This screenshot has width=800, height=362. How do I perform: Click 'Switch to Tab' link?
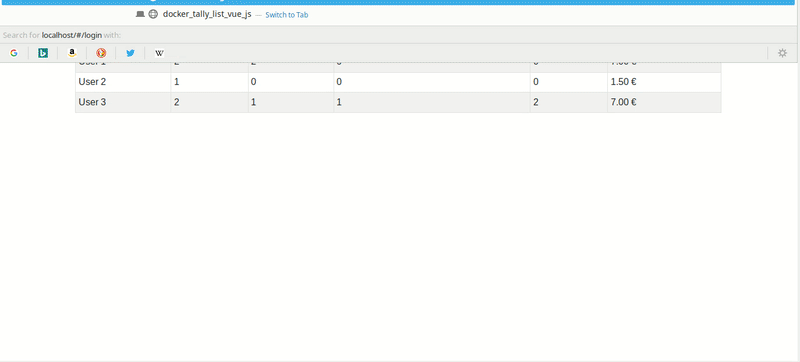tap(287, 15)
